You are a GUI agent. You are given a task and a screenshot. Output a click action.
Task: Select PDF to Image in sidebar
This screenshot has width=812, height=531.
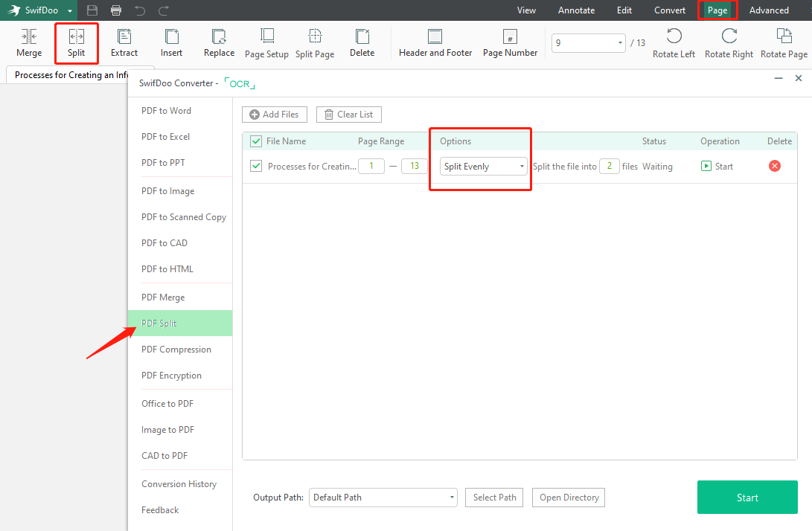167,191
